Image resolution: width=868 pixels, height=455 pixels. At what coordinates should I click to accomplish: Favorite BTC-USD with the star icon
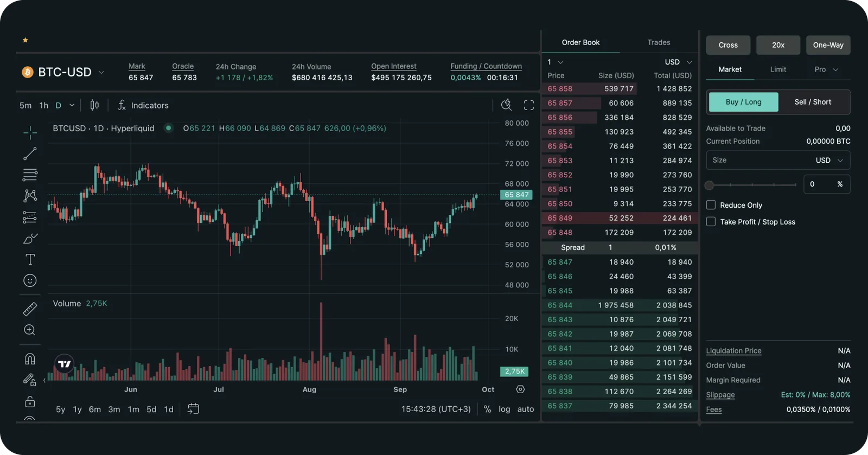coord(25,40)
